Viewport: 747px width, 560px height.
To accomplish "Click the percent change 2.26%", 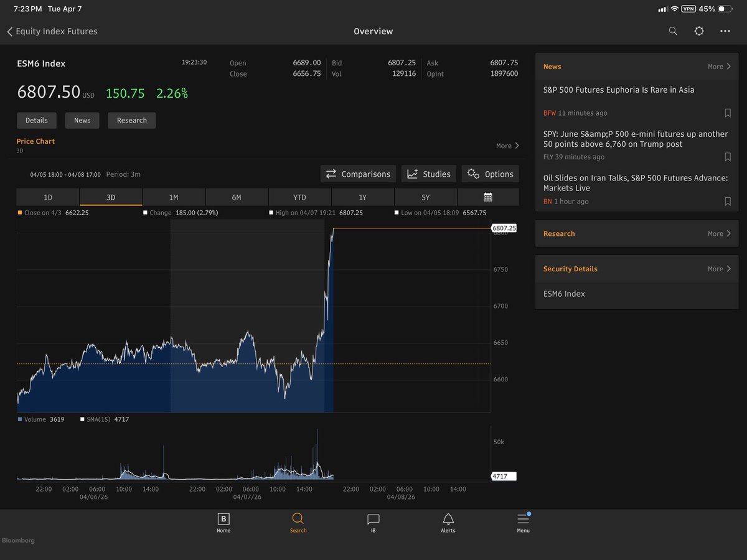I will point(172,93).
